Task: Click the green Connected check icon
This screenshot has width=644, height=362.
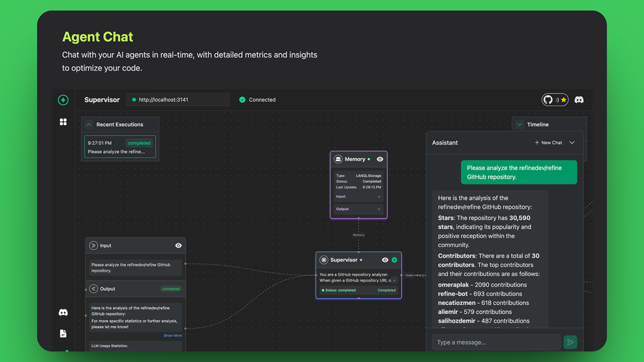Action: tap(242, 100)
